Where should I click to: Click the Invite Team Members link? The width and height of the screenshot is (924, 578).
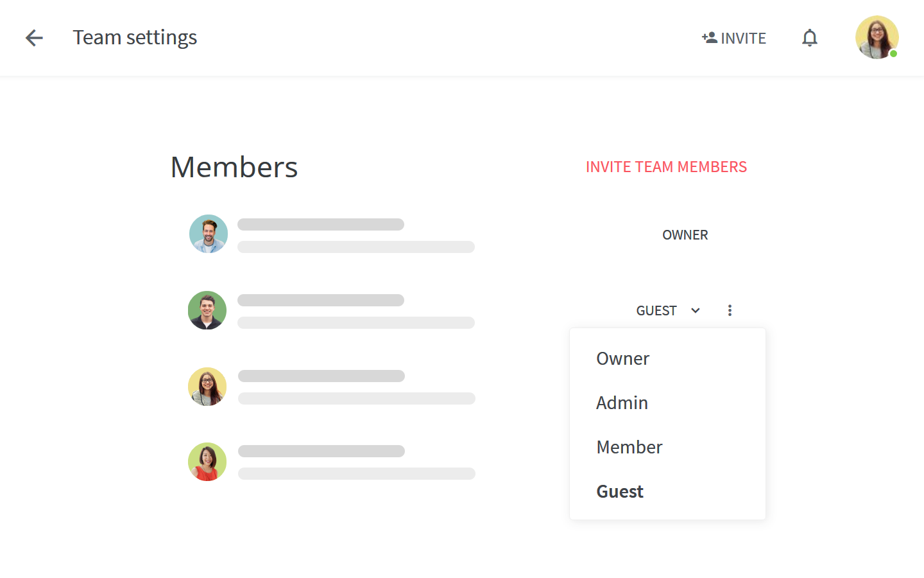click(666, 167)
